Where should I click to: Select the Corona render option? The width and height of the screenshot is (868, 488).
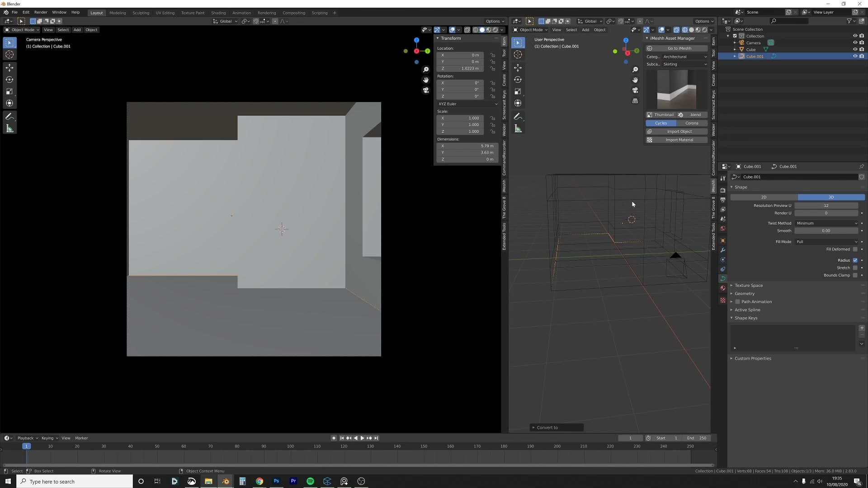click(692, 123)
